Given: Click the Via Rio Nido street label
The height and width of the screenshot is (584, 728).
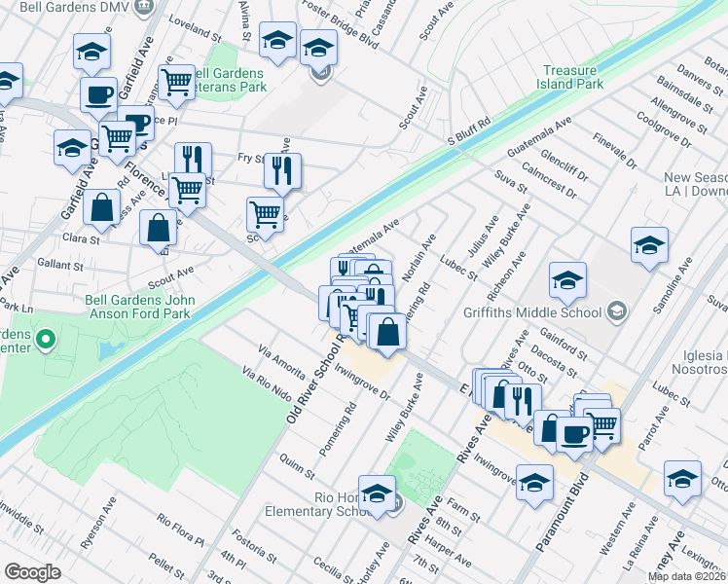Looking at the screenshot, I should 267,383.
